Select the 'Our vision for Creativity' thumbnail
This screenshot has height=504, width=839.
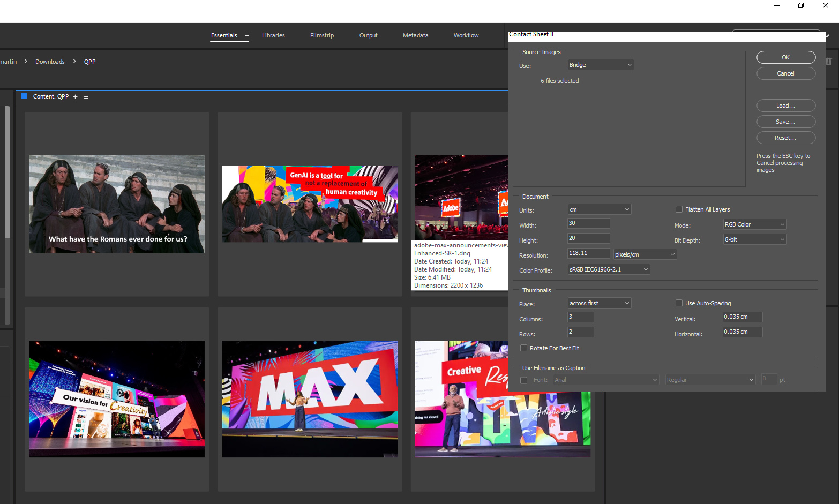pyautogui.click(x=117, y=399)
